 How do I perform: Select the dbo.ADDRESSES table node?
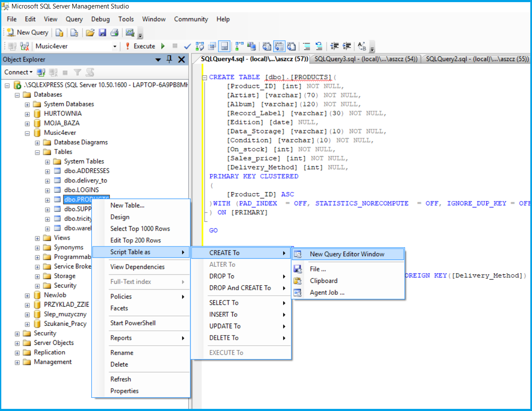coord(87,171)
